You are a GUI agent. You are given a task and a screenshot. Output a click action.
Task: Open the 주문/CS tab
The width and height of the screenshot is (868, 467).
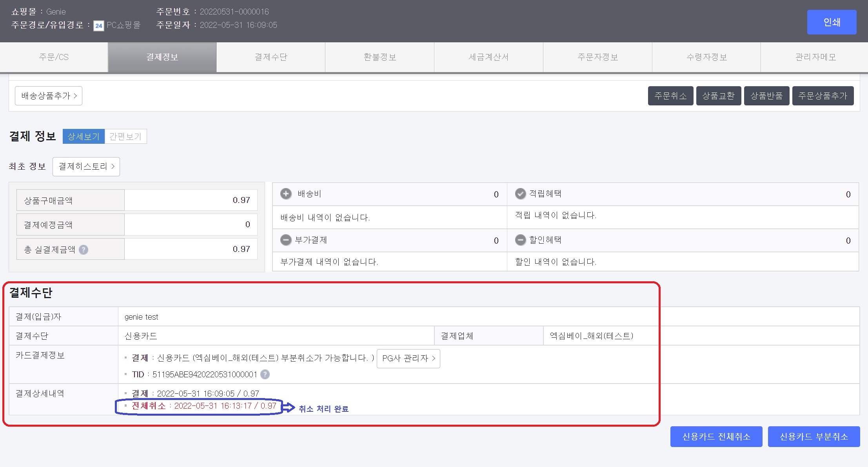coord(54,57)
